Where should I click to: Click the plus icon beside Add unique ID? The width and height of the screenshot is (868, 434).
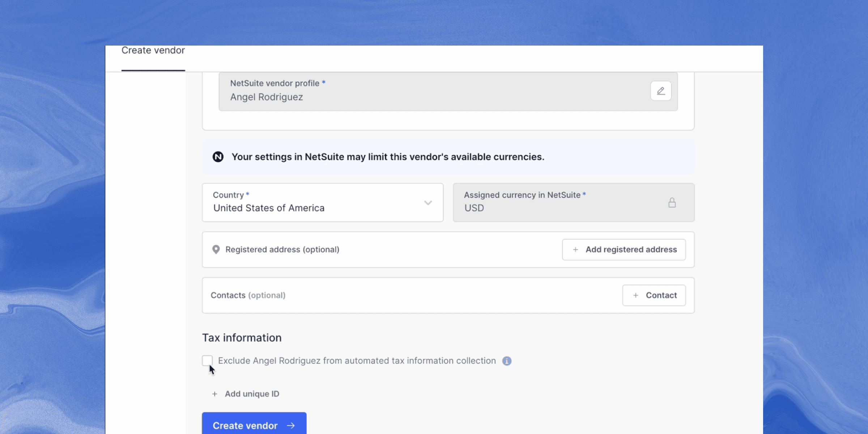click(x=214, y=394)
